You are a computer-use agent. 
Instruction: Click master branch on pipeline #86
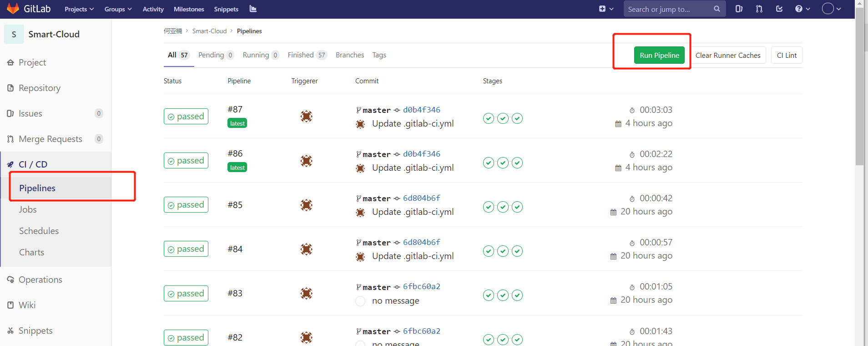(377, 154)
